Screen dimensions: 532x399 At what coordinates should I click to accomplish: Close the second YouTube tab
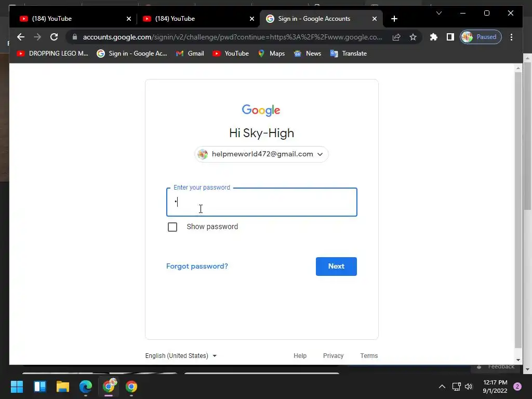pos(252,19)
